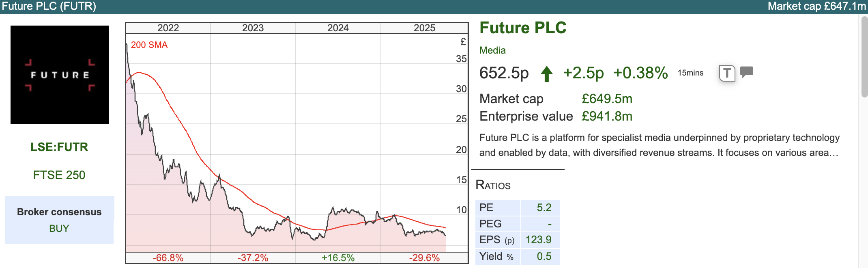Click the Future PLC logo image
This screenshot has width=868, height=268.
[60, 75]
